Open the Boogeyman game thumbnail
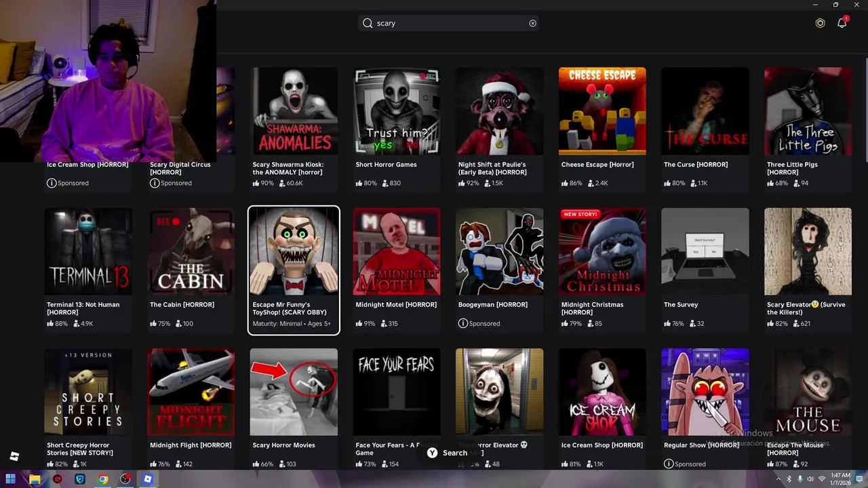Image resolution: width=868 pixels, height=488 pixels. (x=499, y=251)
